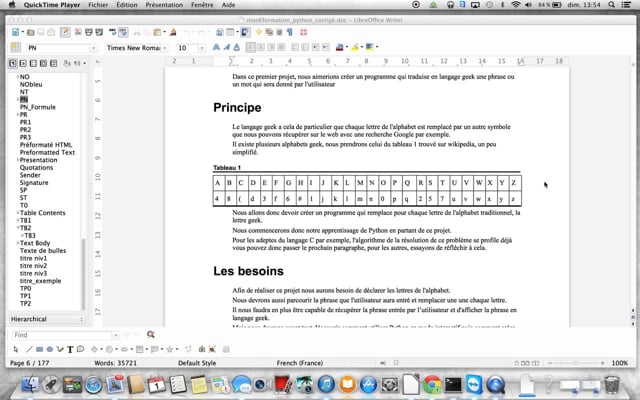Viewport: 640px width, 400px height.
Task: Open the Paste options dropdown arrow
Action: [164, 32]
